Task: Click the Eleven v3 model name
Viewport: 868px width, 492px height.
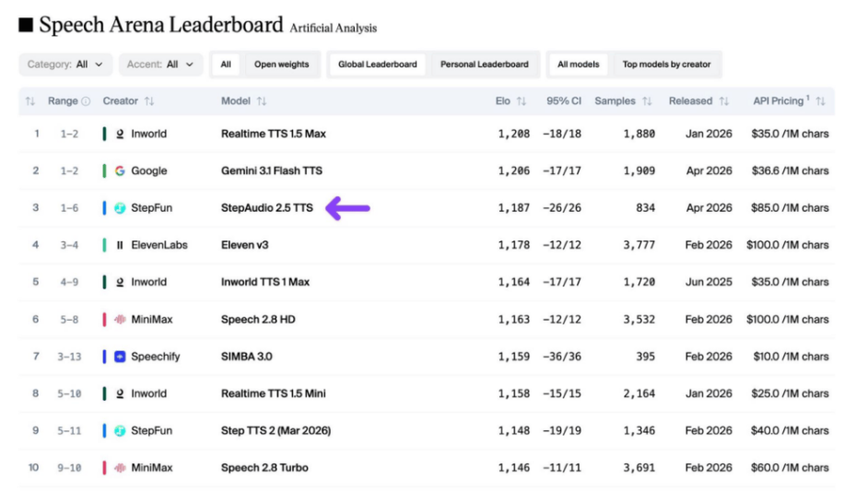Action: pyautogui.click(x=245, y=245)
